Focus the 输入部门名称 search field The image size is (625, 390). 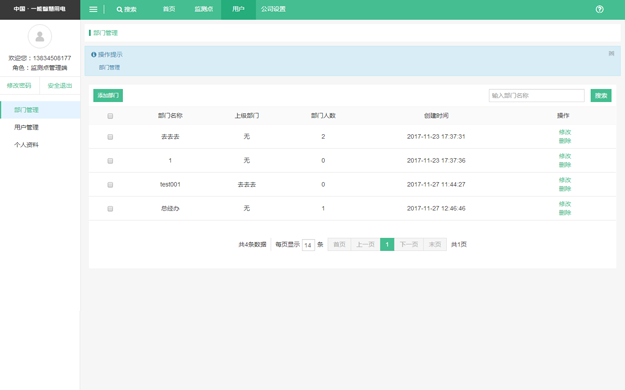(537, 95)
